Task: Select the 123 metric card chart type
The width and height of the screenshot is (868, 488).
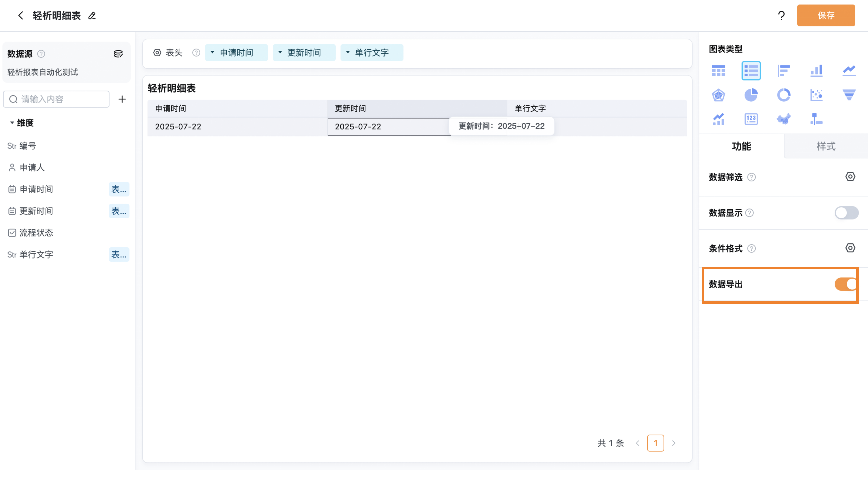Action: [x=751, y=119]
